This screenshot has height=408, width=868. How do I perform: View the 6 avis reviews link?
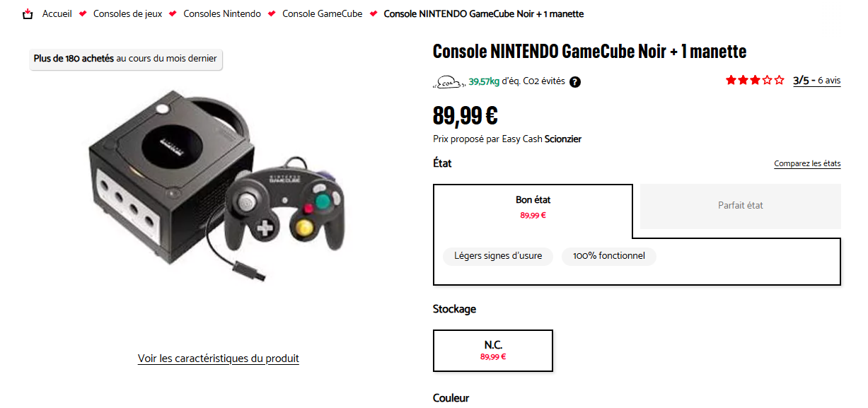(829, 81)
